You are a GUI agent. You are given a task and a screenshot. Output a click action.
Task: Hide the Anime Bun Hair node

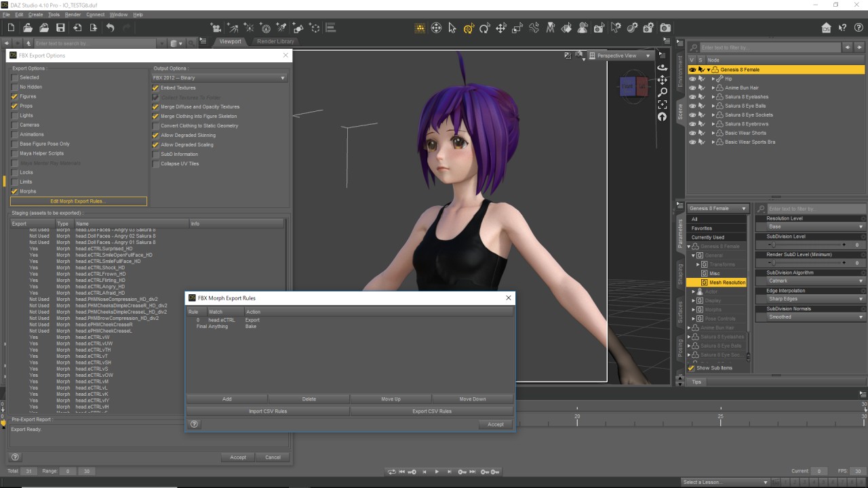click(692, 87)
